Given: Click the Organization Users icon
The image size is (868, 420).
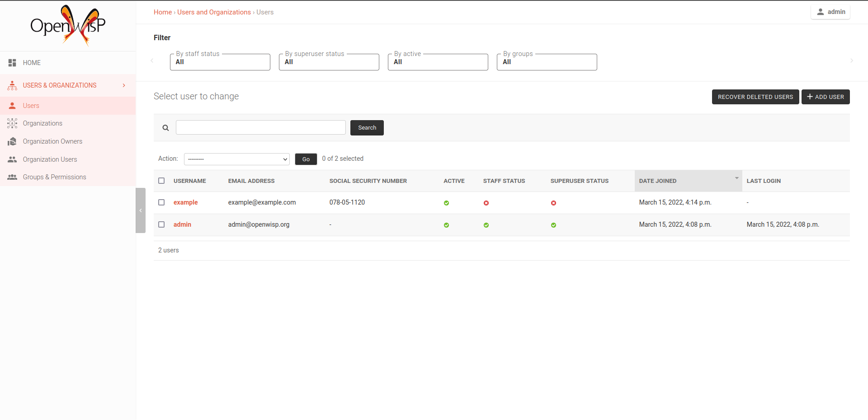Looking at the screenshot, I should click(x=12, y=159).
